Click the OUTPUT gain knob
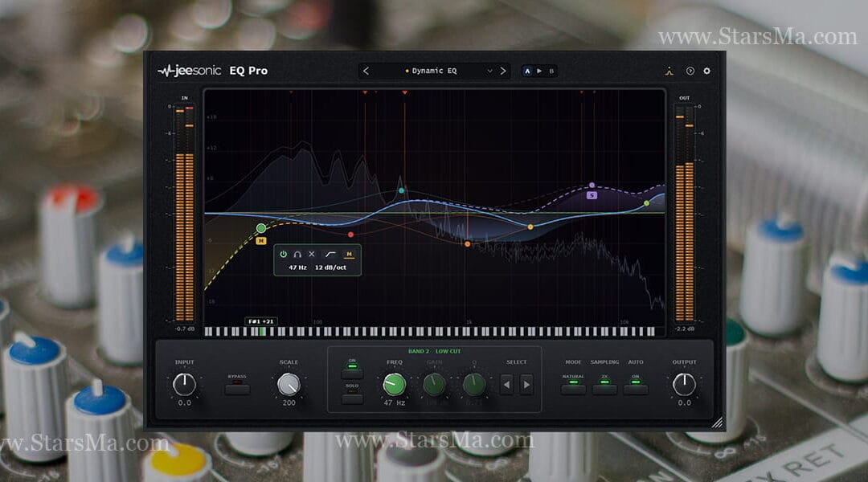Viewport: 868px width, 482px height. click(x=684, y=384)
